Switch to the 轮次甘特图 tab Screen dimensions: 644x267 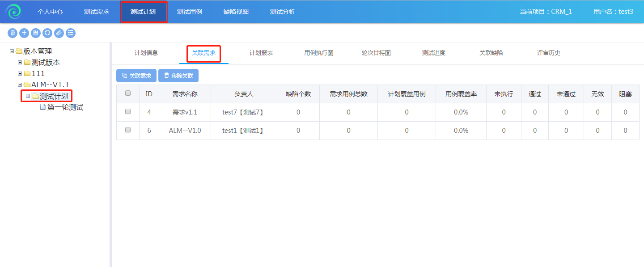click(376, 53)
